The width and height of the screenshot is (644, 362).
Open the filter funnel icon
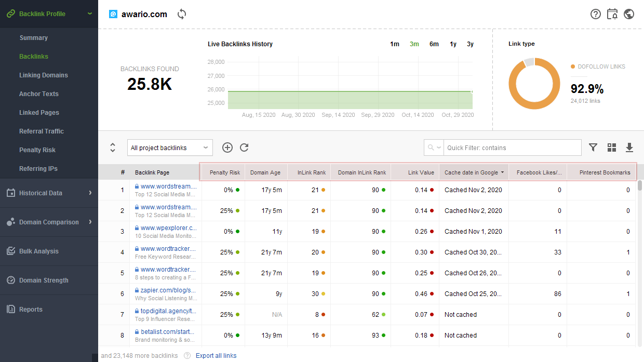coord(593,148)
